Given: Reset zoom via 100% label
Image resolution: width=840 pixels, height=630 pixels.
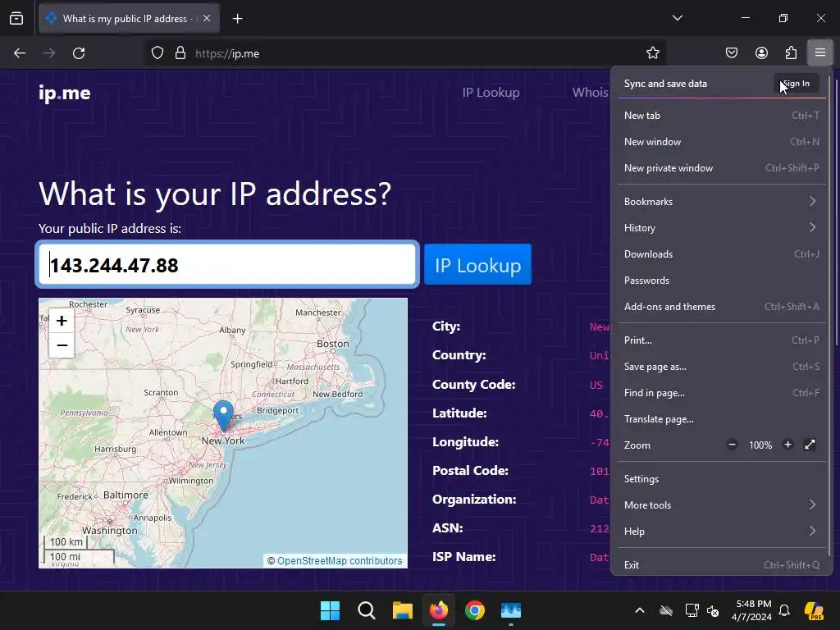Looking at the screenshot, I should click(760, 445).
